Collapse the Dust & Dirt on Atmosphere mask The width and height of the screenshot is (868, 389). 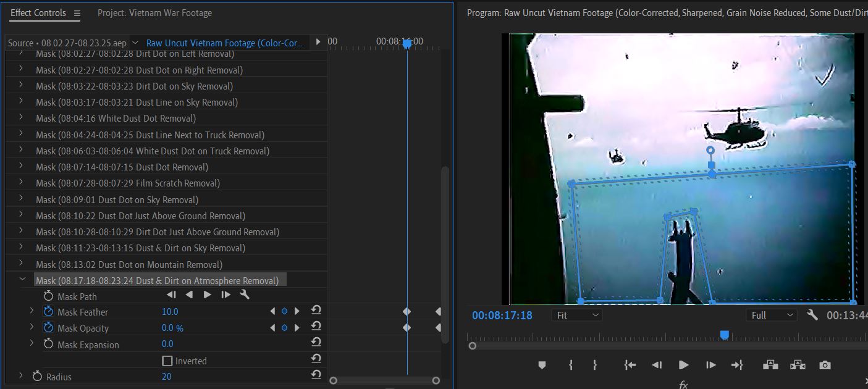[x=23, y=279]
